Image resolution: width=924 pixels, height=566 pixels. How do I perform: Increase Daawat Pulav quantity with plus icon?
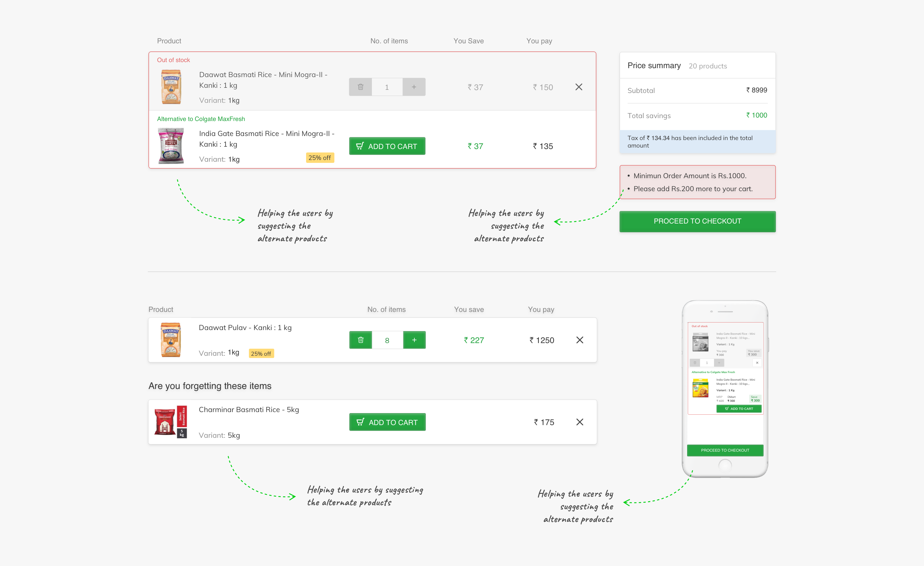[414, 340]
